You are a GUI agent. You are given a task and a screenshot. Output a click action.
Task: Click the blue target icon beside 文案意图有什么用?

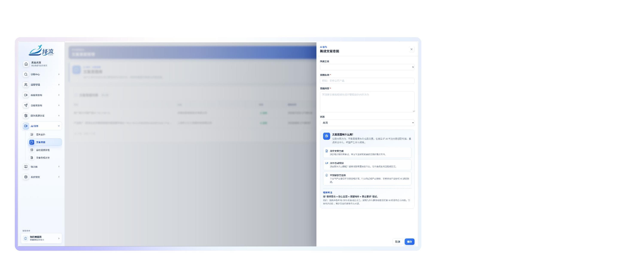point(326,136)
